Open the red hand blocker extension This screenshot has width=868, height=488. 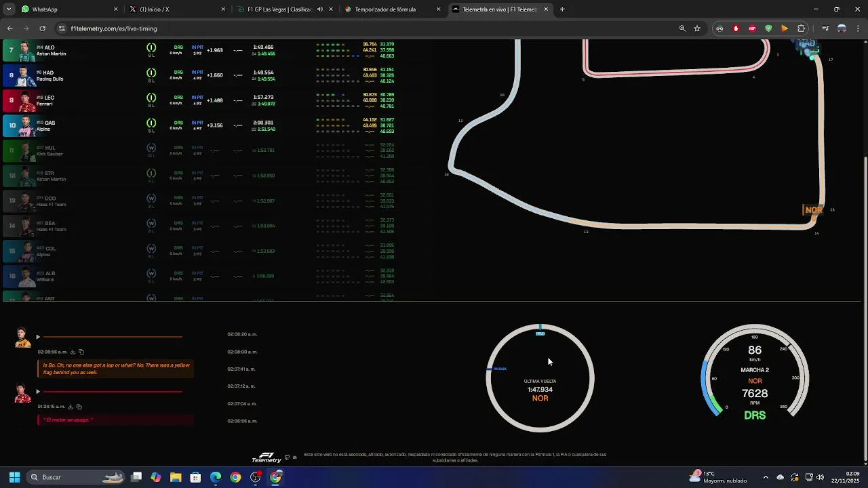click(736, 28)
